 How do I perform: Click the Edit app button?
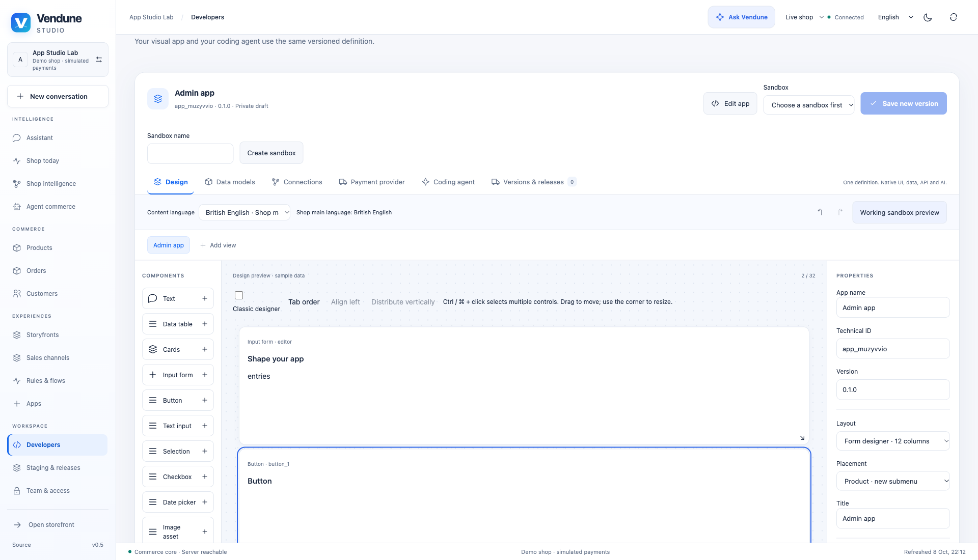[x=730, y=103]
